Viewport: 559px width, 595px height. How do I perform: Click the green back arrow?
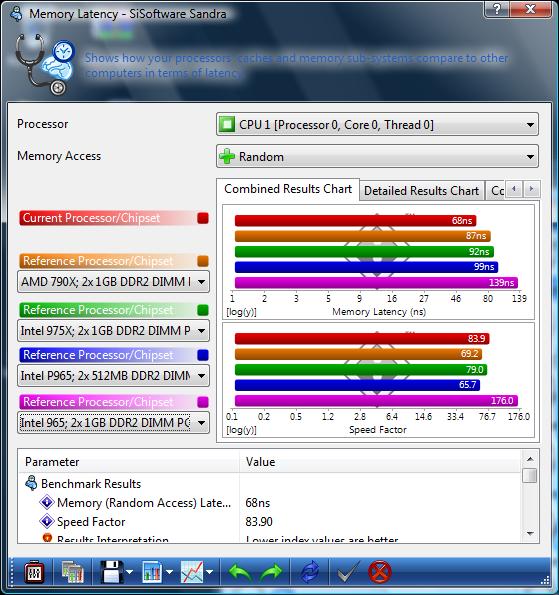click(x=240, y=572)
